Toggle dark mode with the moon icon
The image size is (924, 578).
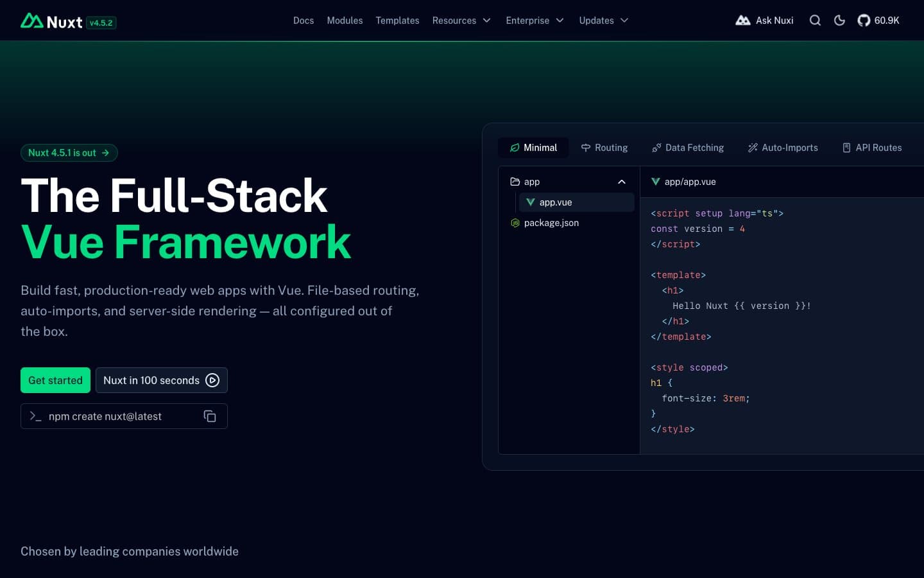point(839,21)
